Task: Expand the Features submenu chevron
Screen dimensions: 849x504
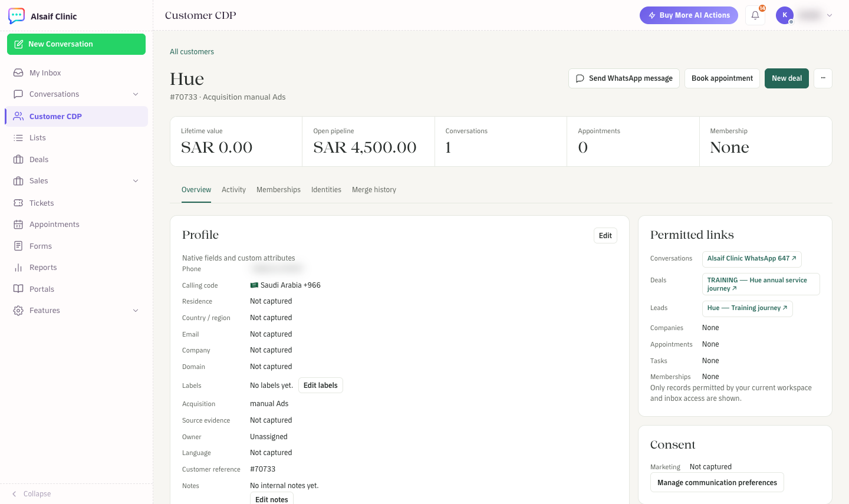Action: (x=136, y=311)
